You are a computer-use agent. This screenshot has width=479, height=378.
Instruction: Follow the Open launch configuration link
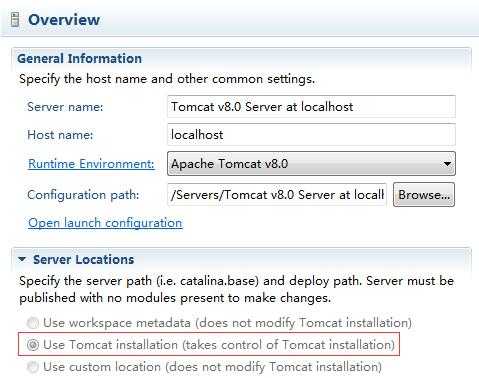click(105, 223)
